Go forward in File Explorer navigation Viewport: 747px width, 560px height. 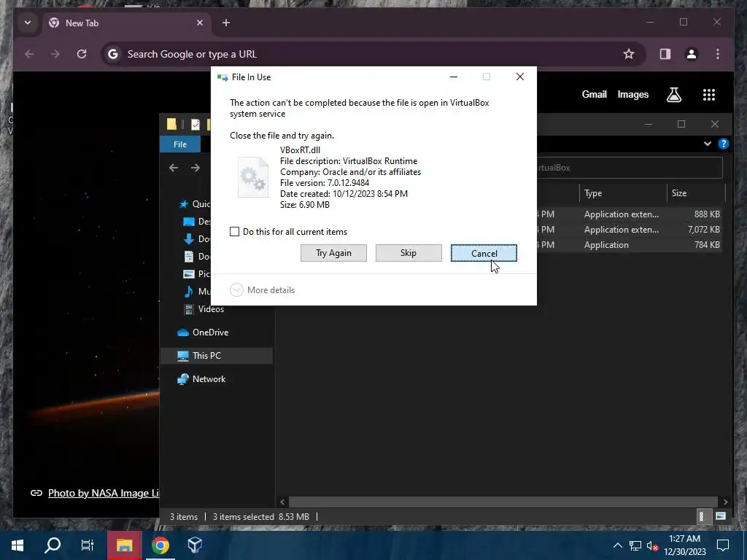196,168
